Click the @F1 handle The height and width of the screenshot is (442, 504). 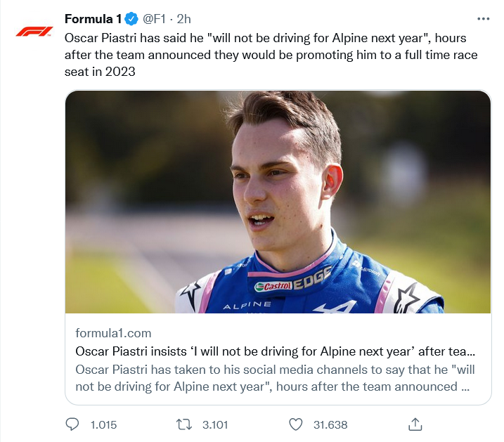pyautogui.click(x=155, y=19)
